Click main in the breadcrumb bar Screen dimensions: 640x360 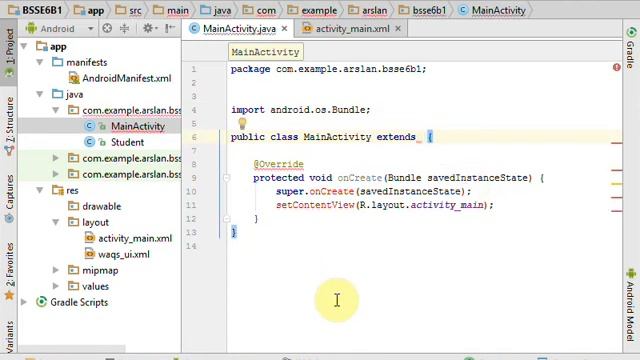[178, 10]
